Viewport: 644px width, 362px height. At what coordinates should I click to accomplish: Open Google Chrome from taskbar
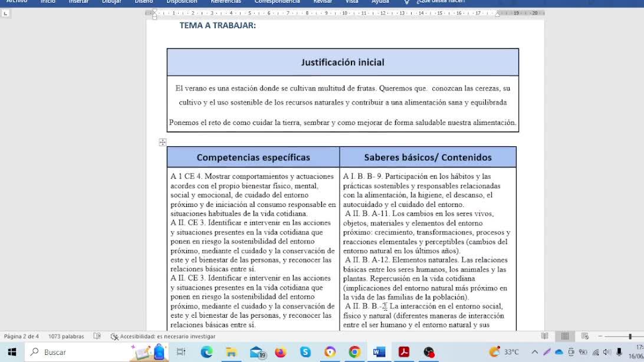(x=354, y=352)
